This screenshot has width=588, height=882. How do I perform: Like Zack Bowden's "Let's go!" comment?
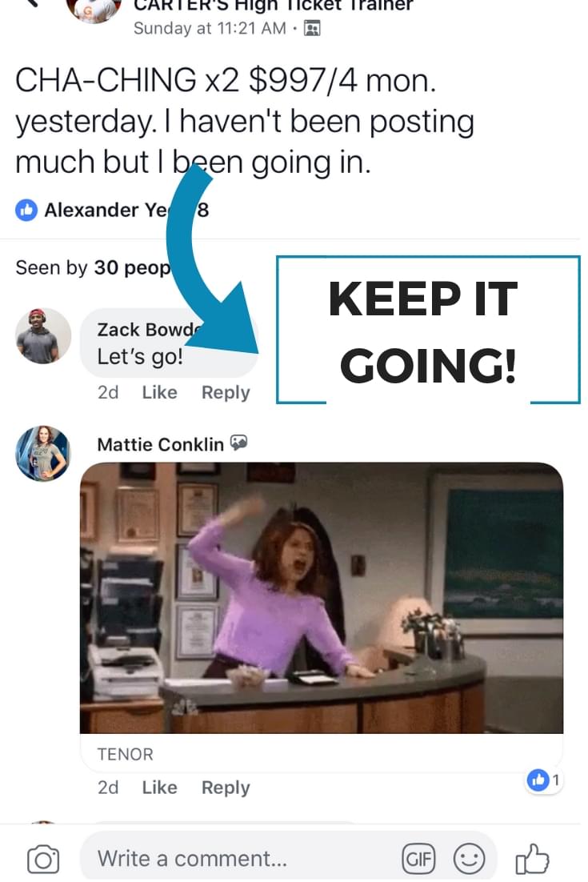[159, 392]
